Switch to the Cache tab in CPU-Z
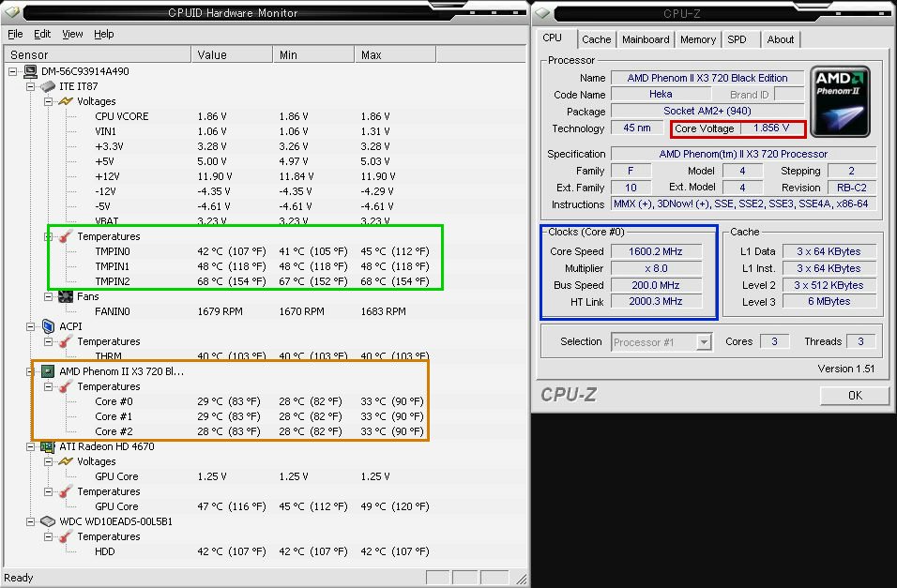The image size is (897, 588). tap(596, 39)
